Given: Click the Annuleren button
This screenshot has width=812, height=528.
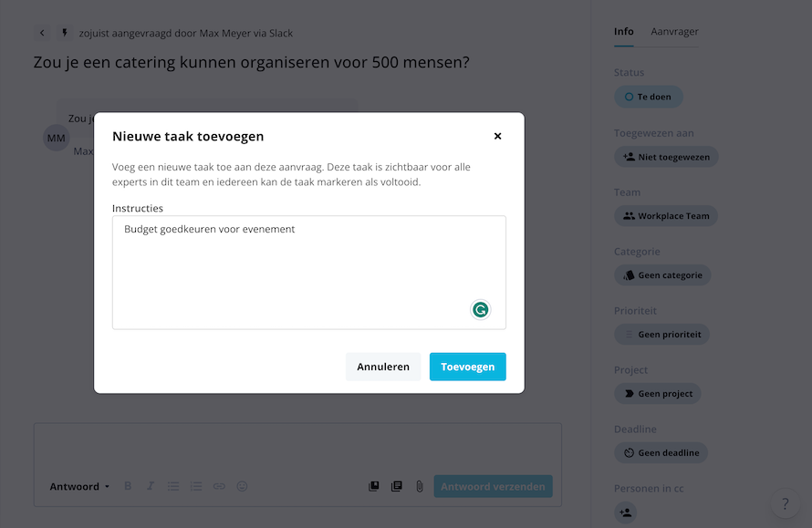Looking at the screenshot, I should (383, 367).
